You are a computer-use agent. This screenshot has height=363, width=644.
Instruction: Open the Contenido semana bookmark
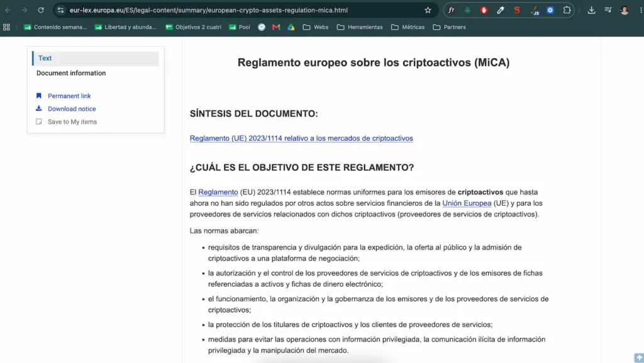55,27
